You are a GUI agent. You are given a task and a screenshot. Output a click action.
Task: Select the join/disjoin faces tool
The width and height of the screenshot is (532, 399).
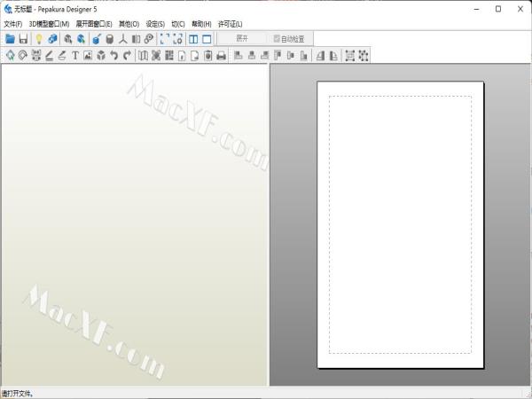pos(36,55)
